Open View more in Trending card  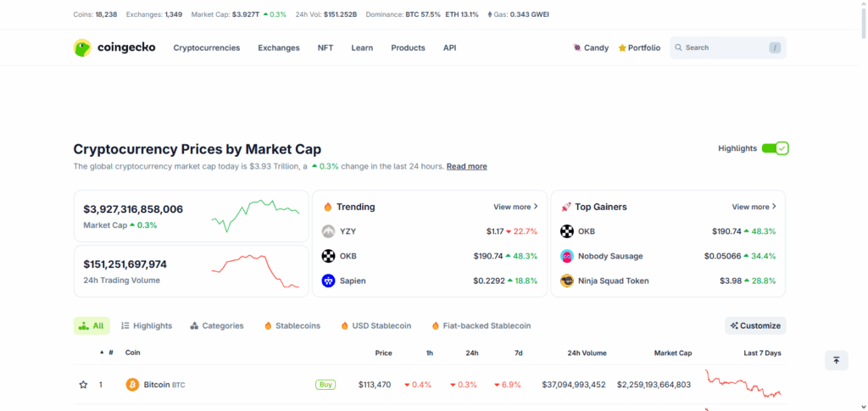coord(516,207)
